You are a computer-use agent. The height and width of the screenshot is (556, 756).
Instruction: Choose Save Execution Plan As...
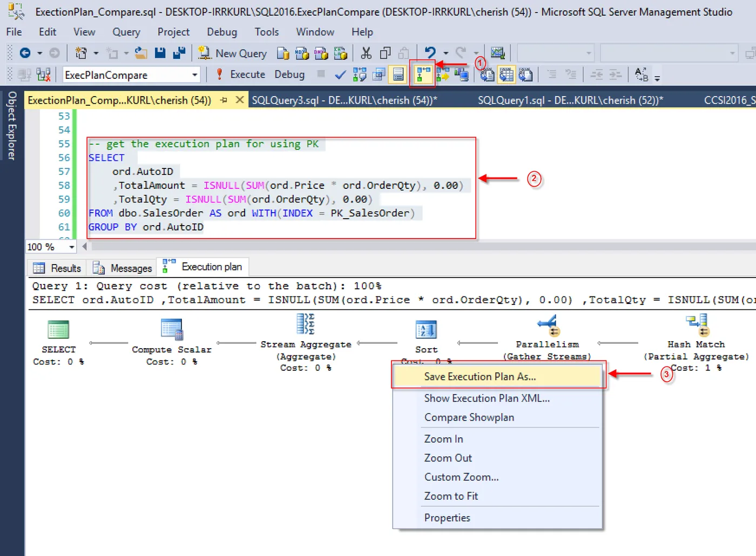(497, 377)
